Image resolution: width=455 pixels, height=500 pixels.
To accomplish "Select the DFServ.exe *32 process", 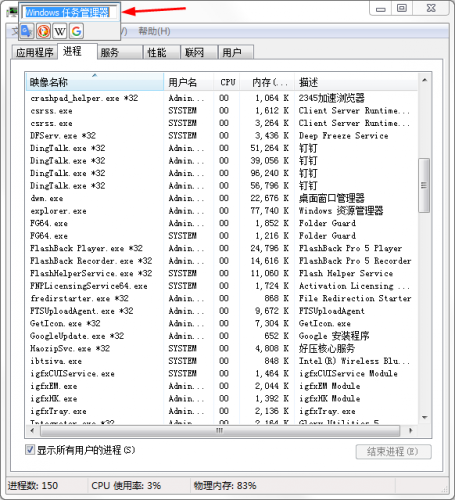I will pos(222,136).
